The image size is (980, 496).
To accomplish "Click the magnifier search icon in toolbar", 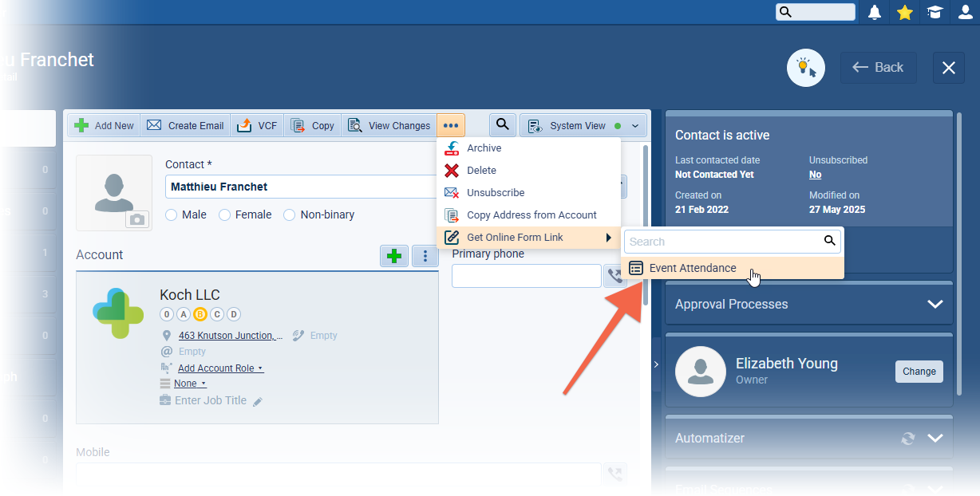I will click(x=502, y=125).
